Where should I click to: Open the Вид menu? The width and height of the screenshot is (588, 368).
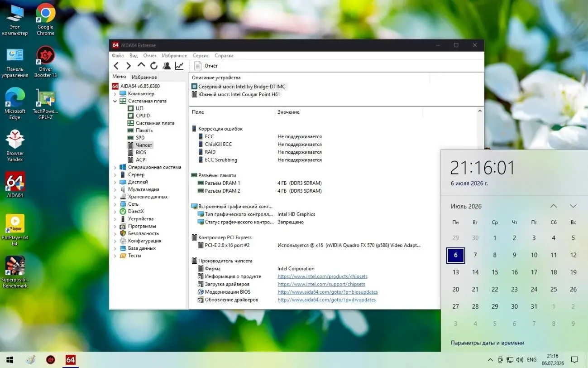coord(134,55)
